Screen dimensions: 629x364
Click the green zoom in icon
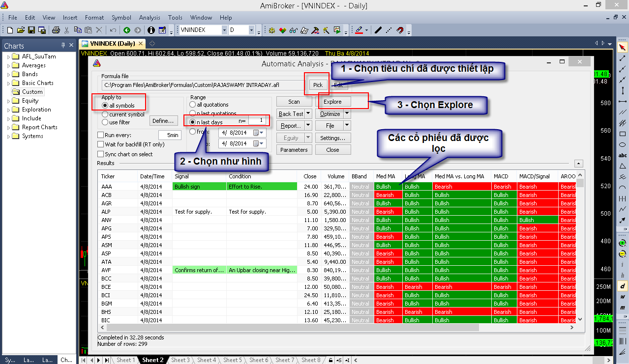tap(623, 243)
